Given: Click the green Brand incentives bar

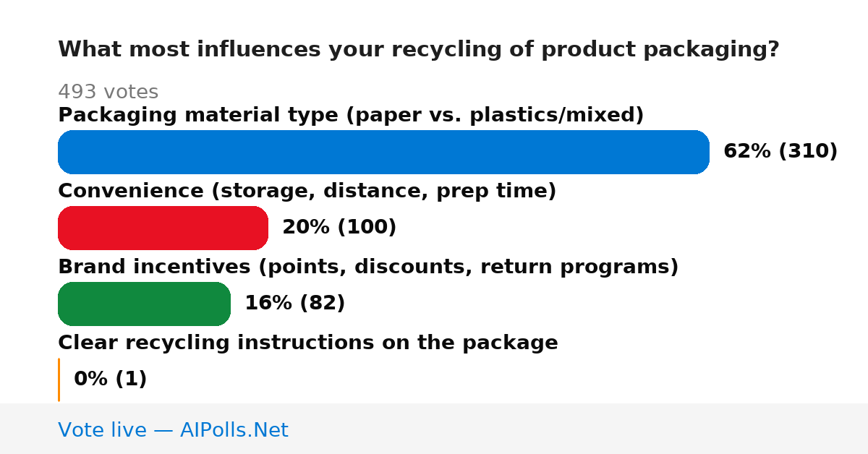Looking at the screenshot, I should click(144, 304).
